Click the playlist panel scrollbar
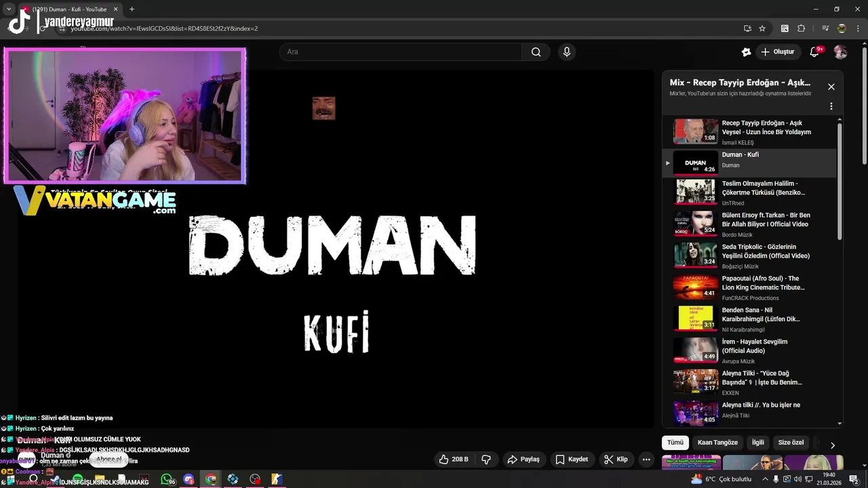 coord(840,181)
